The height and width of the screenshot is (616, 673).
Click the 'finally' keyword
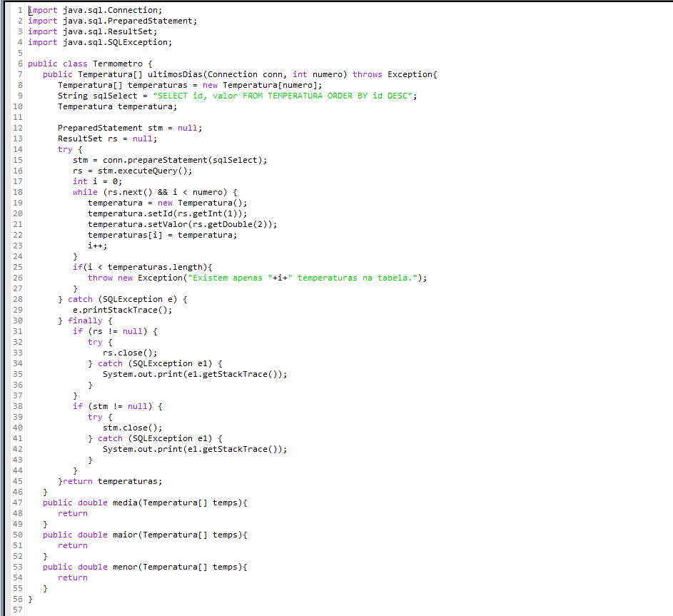pyautogui.click(x=85, y=320)
